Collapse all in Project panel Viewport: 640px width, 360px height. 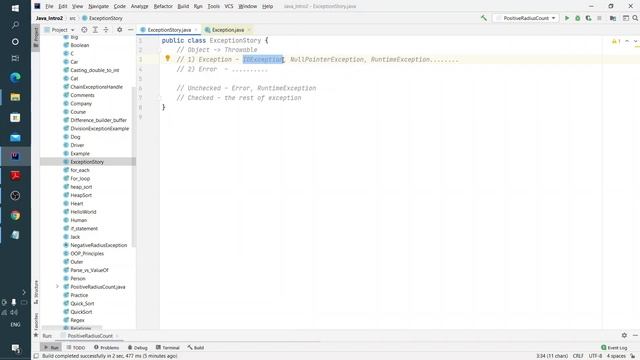coord(106,30)
